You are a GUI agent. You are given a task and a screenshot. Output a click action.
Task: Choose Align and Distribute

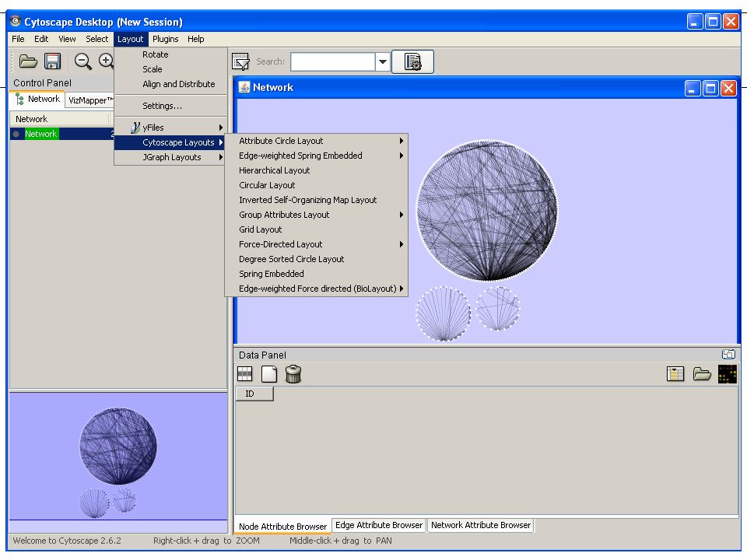(x=170, y=84)
